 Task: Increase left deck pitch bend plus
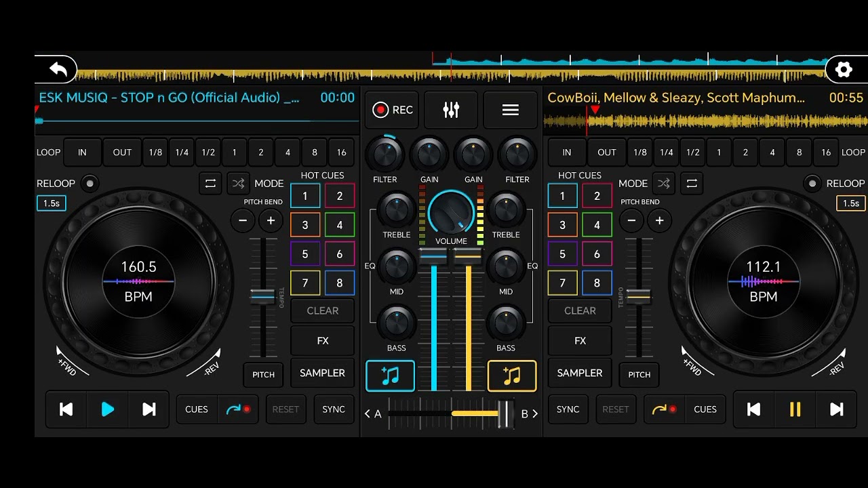coord(271,220)
